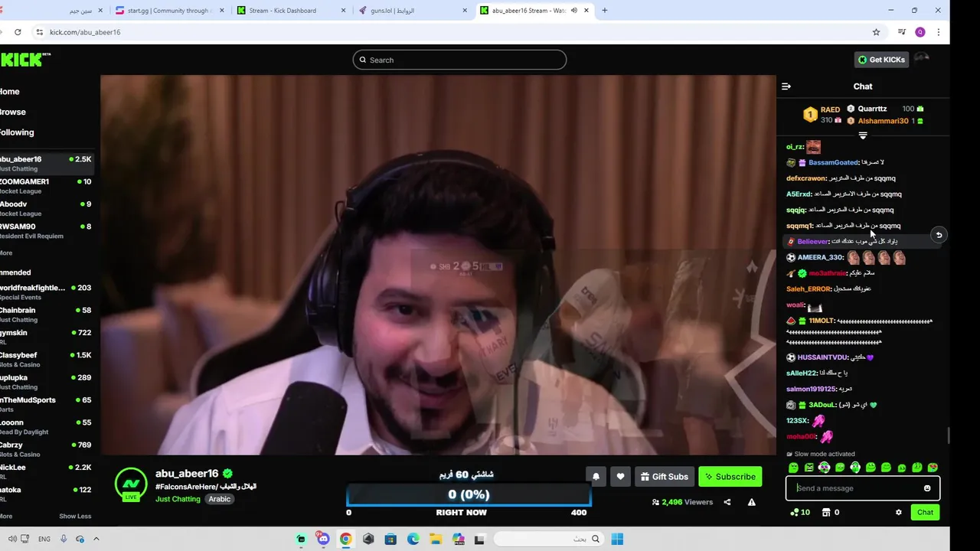Viewport: 980px width, 551px height.
Task: Click HUSSAINTVDU username in chat
Action: (822, 357)
